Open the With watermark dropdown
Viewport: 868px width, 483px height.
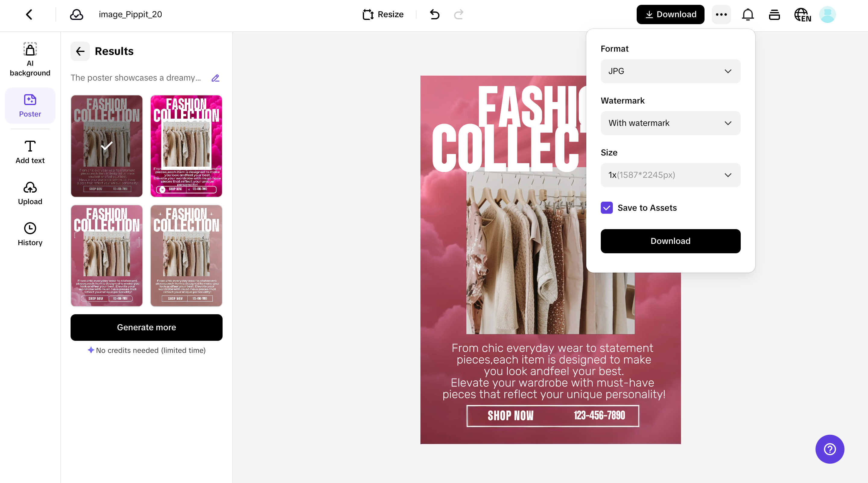[670, 123]
